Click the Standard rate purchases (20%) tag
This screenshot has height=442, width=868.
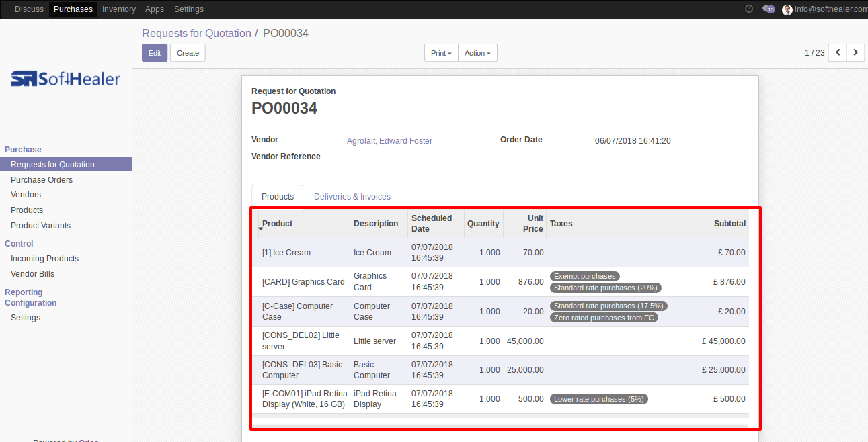pos(606,288)
